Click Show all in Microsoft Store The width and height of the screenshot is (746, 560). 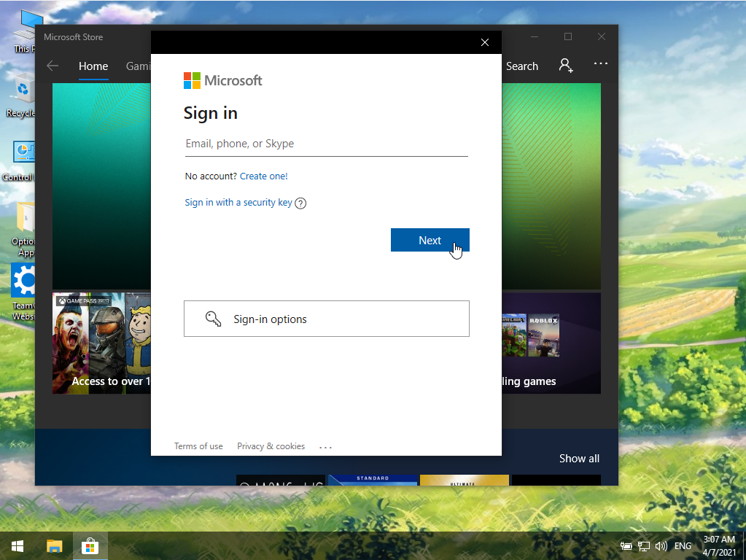[579, 459]
